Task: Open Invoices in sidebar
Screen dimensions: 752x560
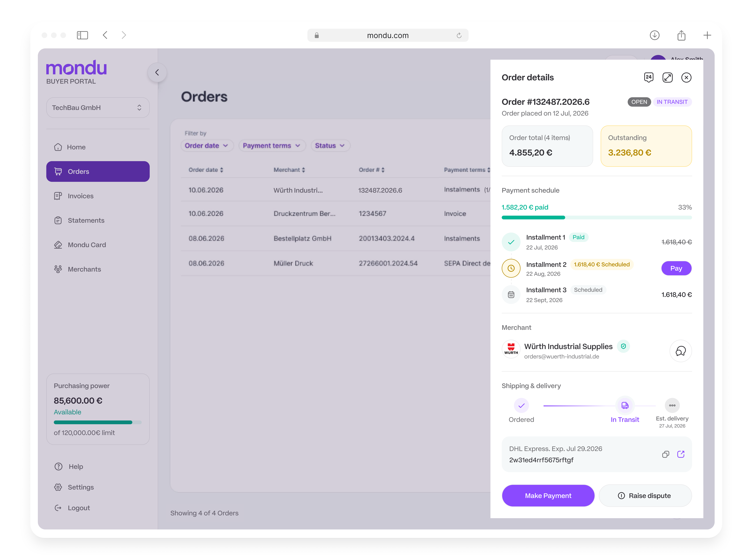Action: coord(98,196)
